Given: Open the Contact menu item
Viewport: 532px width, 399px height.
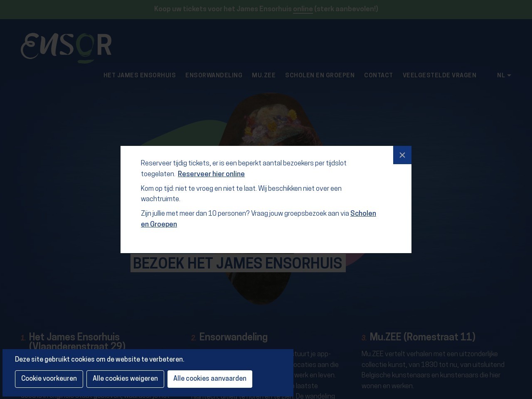Looking at the screenshot, I should [x=379, y=75].
